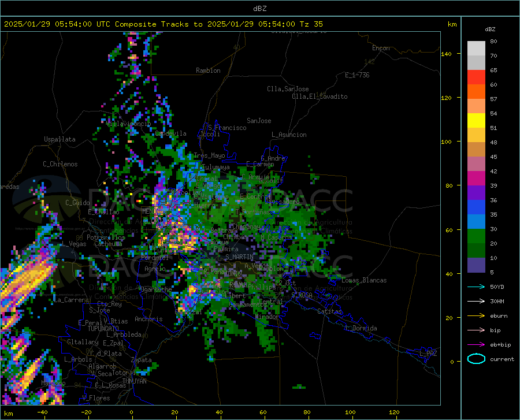Click the 'dBZ' title at top

[x=259, y=9]
